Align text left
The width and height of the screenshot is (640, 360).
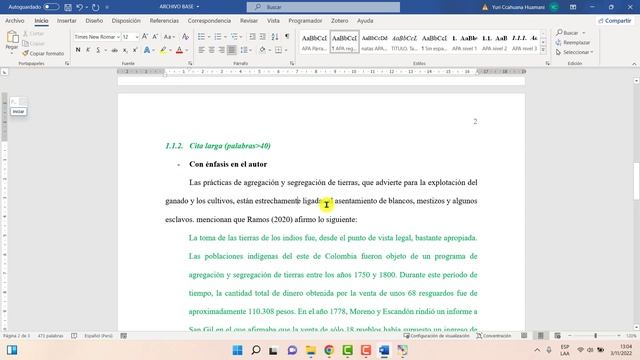pos(201,50)
